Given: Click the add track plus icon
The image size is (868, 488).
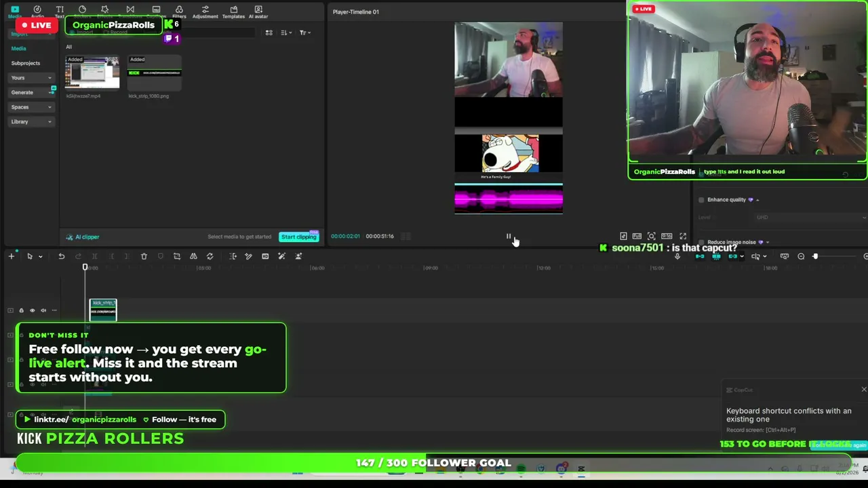Looking at the screenshot, I should pyautogui.click(x=12, y=256).
